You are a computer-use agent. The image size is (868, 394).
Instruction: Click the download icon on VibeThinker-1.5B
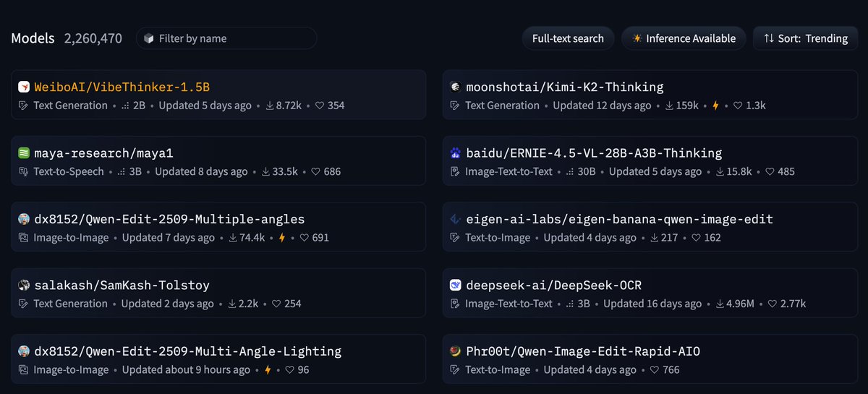click(x=270, y=106)
